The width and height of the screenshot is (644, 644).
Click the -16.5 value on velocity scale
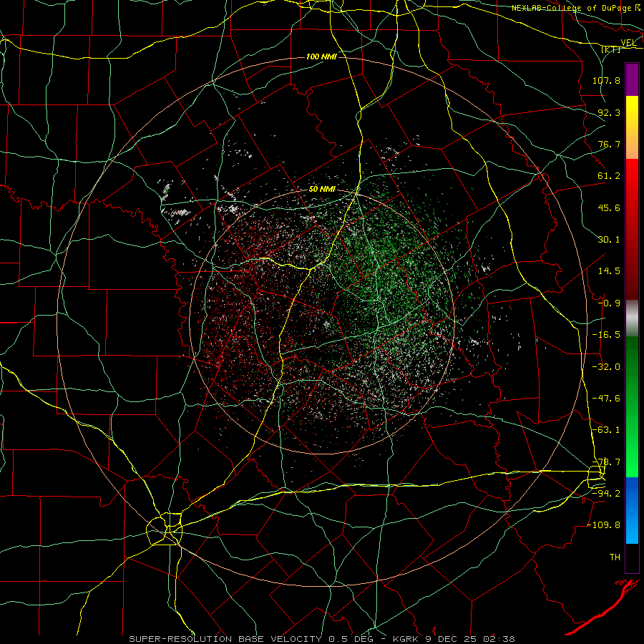pyautogui.click(x=606, y=335)
